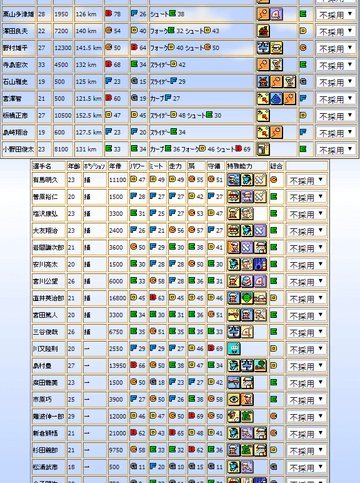Viewport: 360px width, 483px height.
Task: Expand the 不採用 dropdown in the 131 km row
Action: (x=336, y=150)
